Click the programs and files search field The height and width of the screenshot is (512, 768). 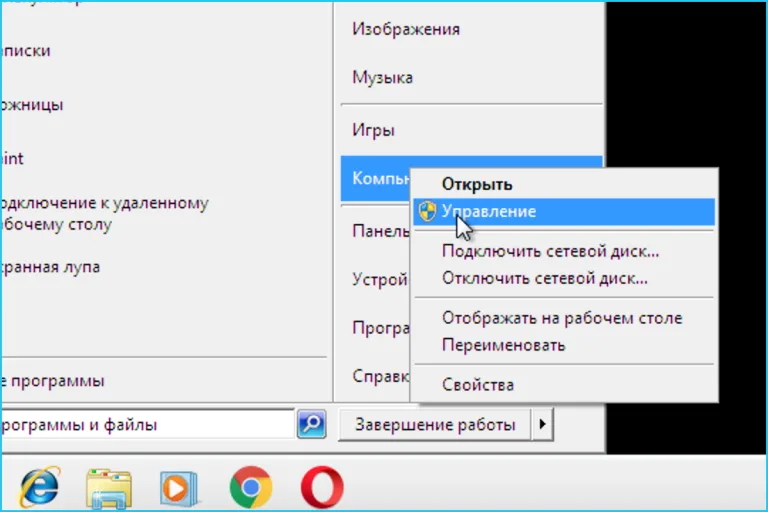coord(147,424)
